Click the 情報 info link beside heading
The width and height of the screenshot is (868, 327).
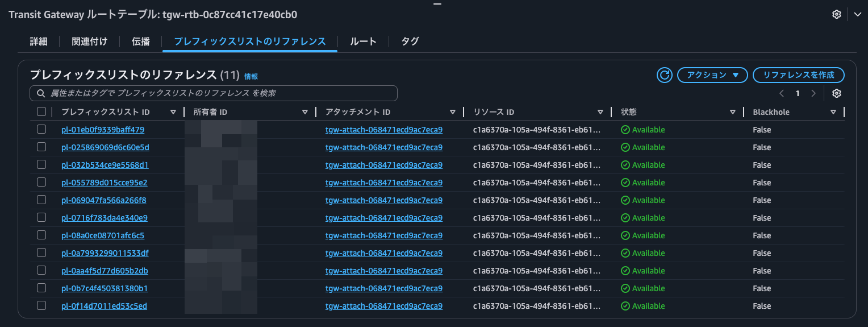[251, 76]
